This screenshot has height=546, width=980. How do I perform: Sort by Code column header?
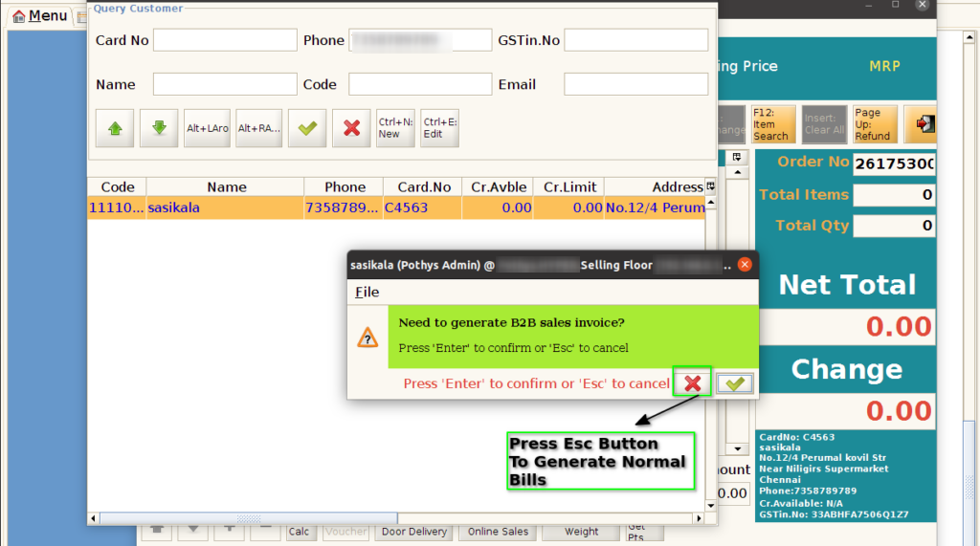tap(118, 186)
